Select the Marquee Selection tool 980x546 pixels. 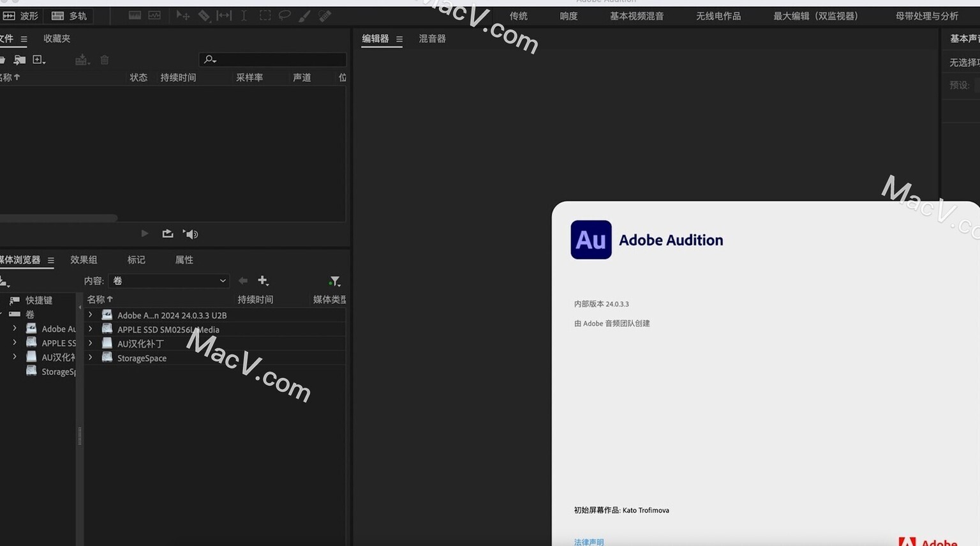[x=265, y=15]
